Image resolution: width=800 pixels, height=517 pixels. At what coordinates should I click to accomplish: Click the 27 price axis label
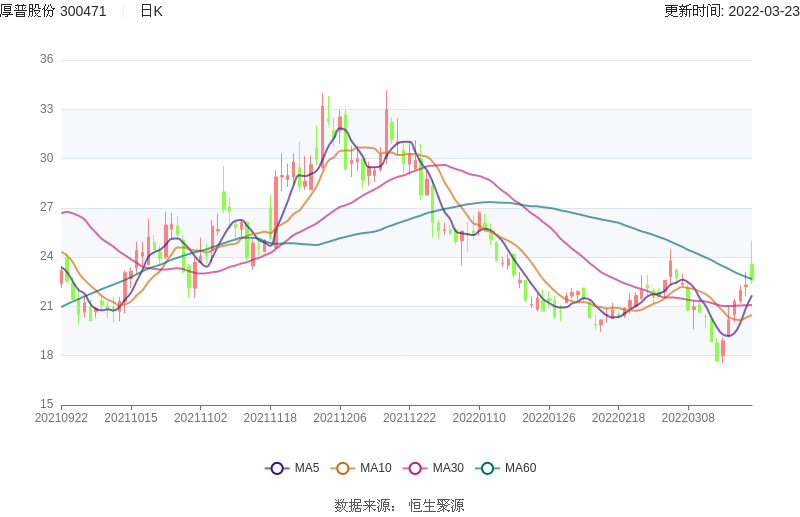tap(46, 207)
